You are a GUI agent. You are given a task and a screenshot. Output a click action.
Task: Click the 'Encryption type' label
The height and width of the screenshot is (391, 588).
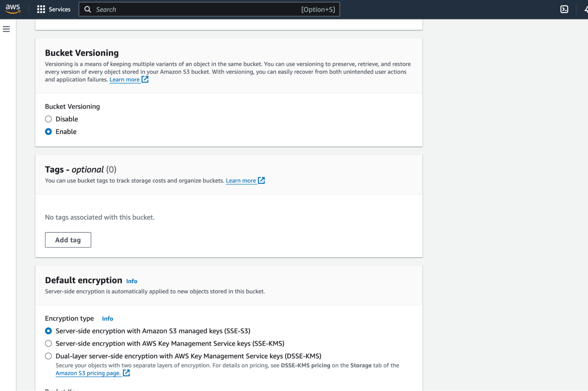point(69,318)
